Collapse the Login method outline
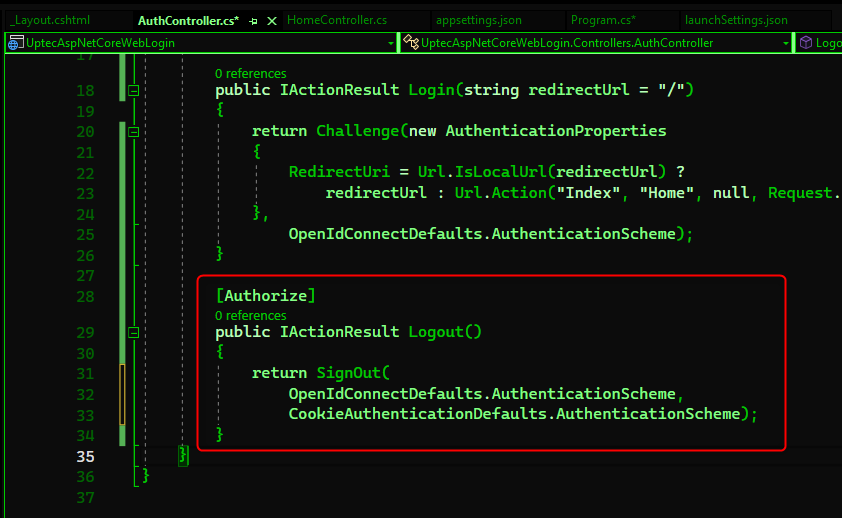This screenshot has width=842, height=518. [x=134, y=90]
